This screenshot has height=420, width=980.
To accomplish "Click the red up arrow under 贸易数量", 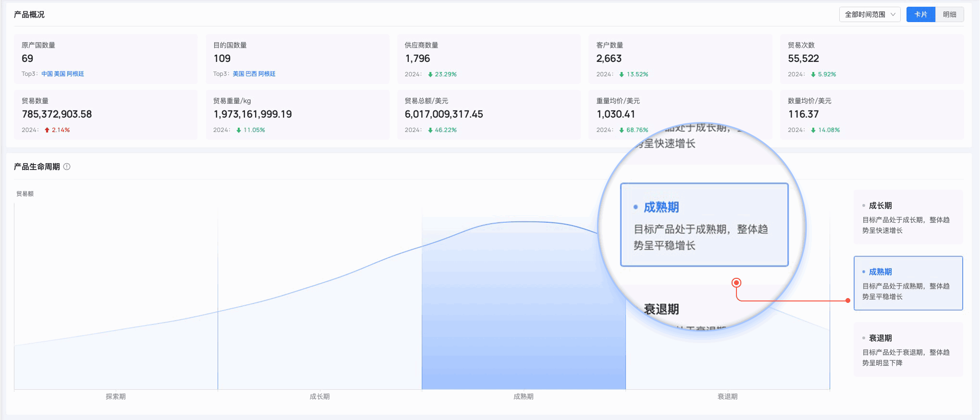I will 47,130.
